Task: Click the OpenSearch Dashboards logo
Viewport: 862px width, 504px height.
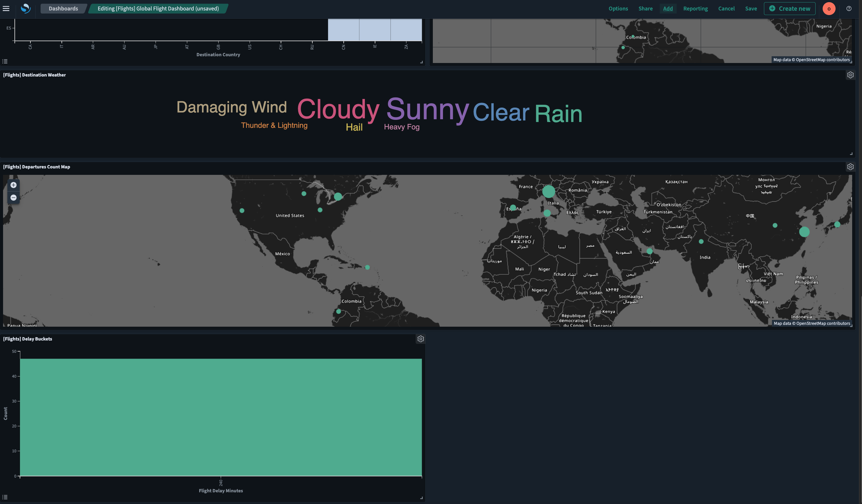Action: point(25,9)
